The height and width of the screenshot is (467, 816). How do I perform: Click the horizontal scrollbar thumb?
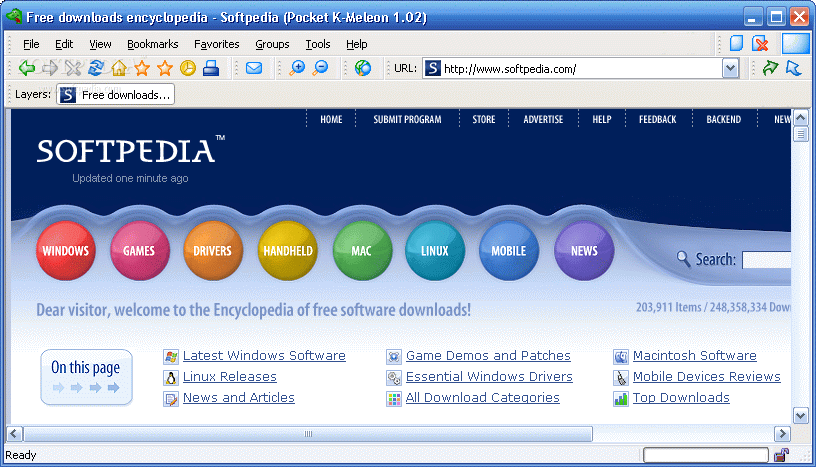click(308, 434)
